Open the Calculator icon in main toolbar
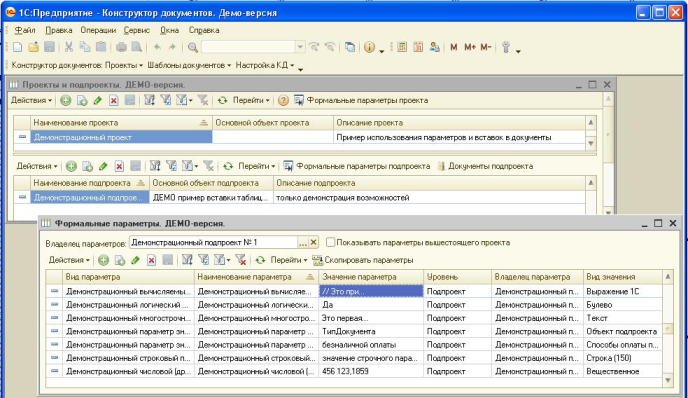688x398 pixels. pyautogui.click(x=401, y=47)
